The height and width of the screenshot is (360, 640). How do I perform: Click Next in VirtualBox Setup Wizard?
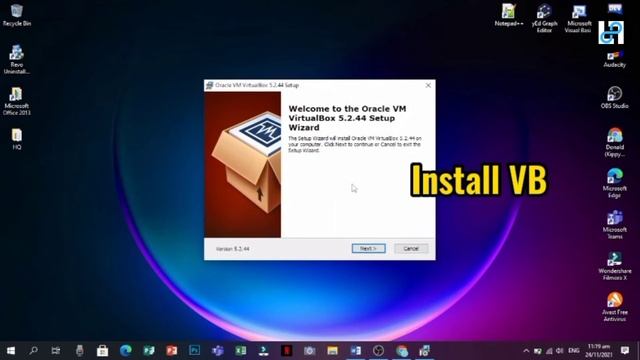(x=369, y=248)
